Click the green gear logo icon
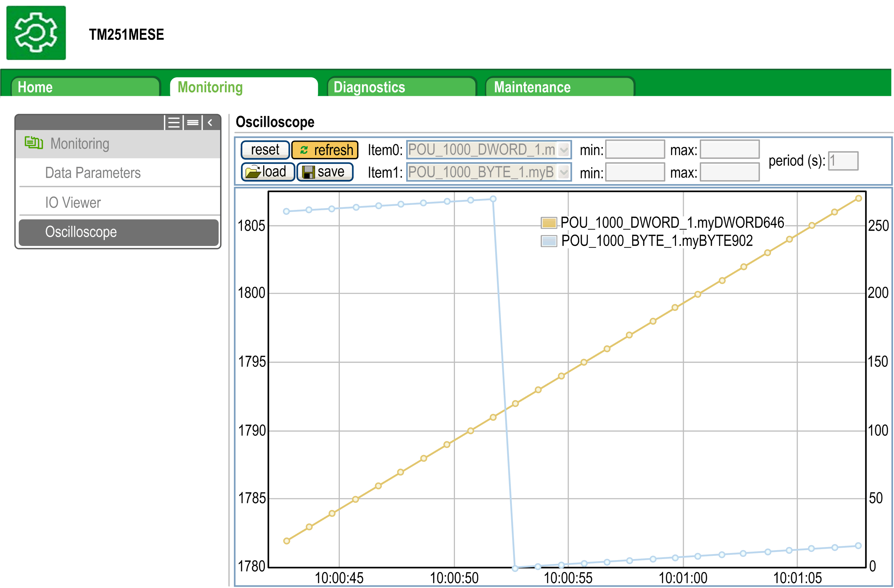 pos(36,33)
